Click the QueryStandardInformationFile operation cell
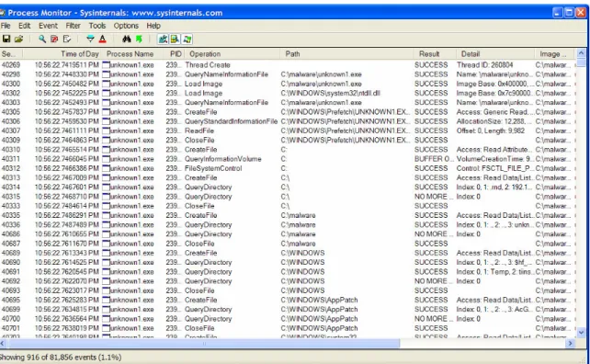The width and height of the screenshot is (590, 364). click(231, 121)
